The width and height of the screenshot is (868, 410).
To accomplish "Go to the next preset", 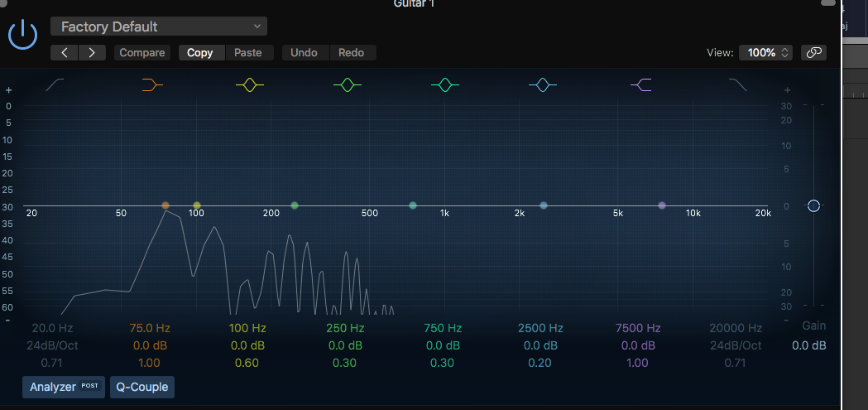I will point(93,53).
